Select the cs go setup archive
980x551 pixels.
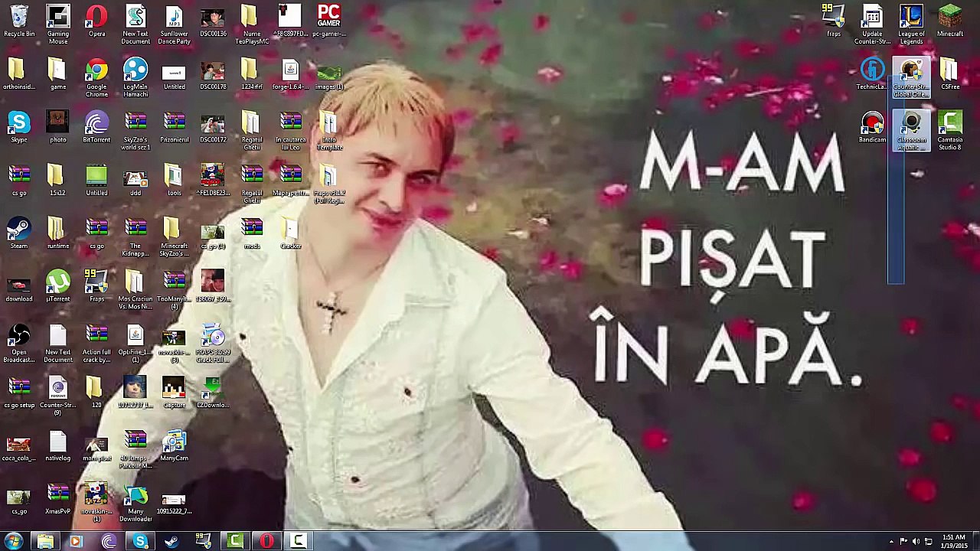pyautogui.click(x=19, y=393)
